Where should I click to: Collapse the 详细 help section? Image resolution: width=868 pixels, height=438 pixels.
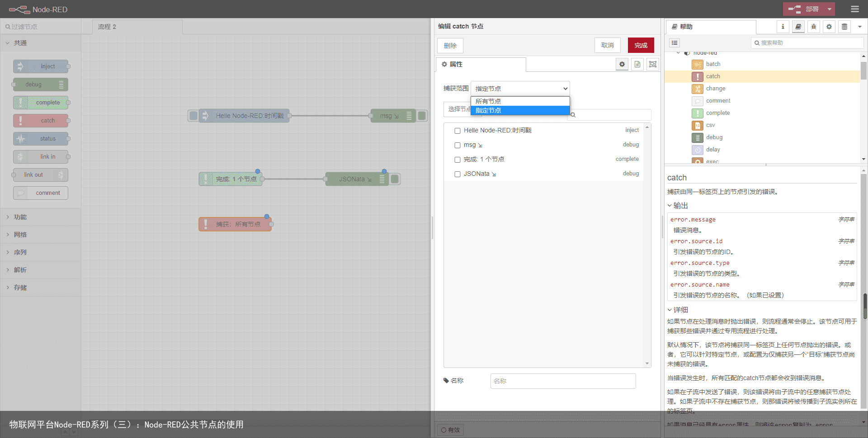click(x=678, y=310)
